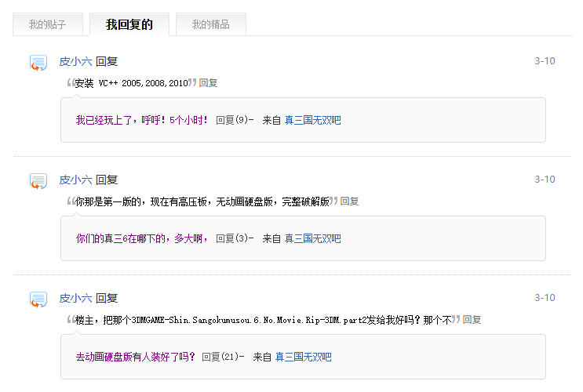Click the 回复(21) reply count
This screenshot has width=583, height=392.
click(223, 357)
